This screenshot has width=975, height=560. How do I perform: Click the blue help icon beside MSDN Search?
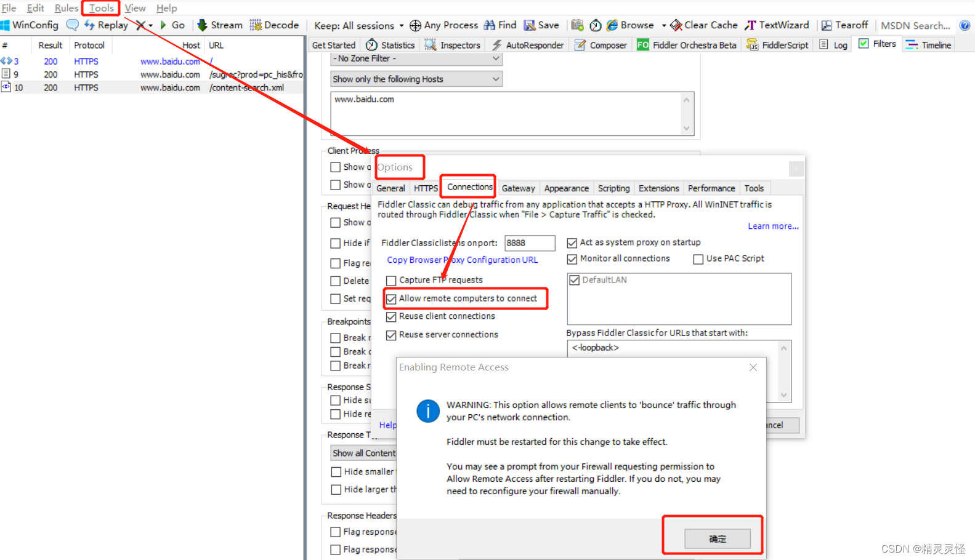pyautogui.click(x=965, y=25)
